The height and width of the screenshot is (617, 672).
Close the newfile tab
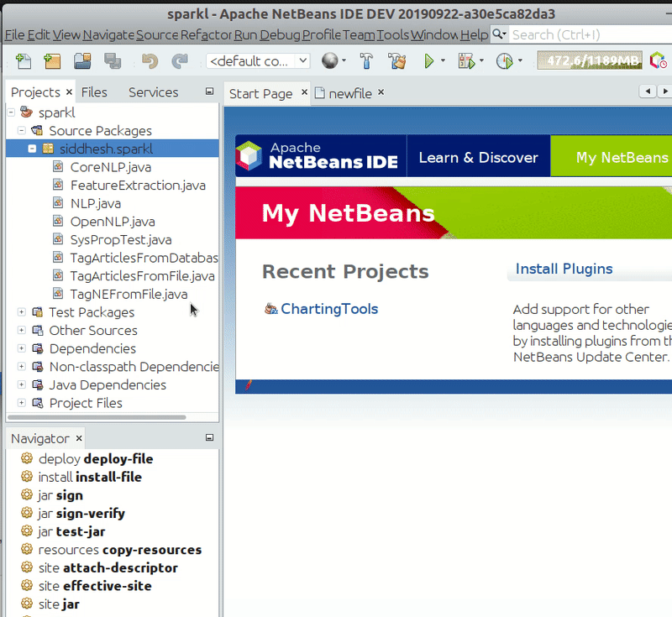coord(381,92)
